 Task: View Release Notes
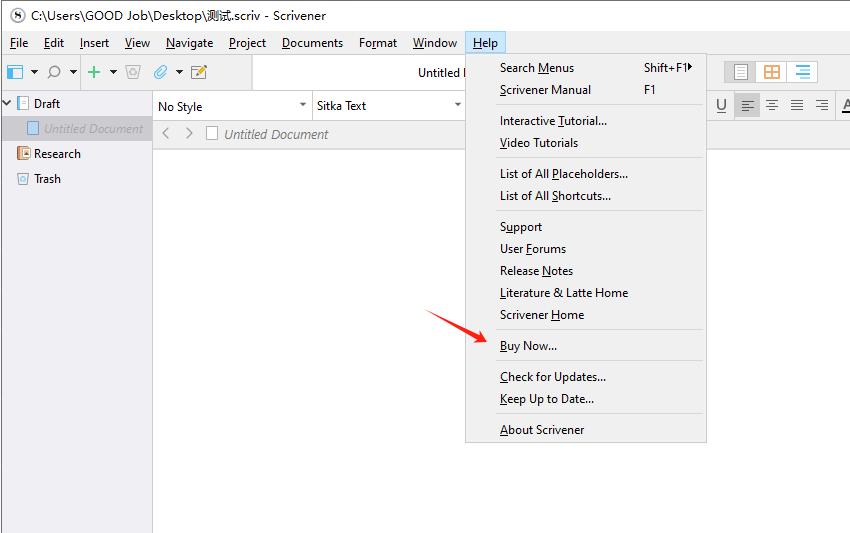coord(585,271)
